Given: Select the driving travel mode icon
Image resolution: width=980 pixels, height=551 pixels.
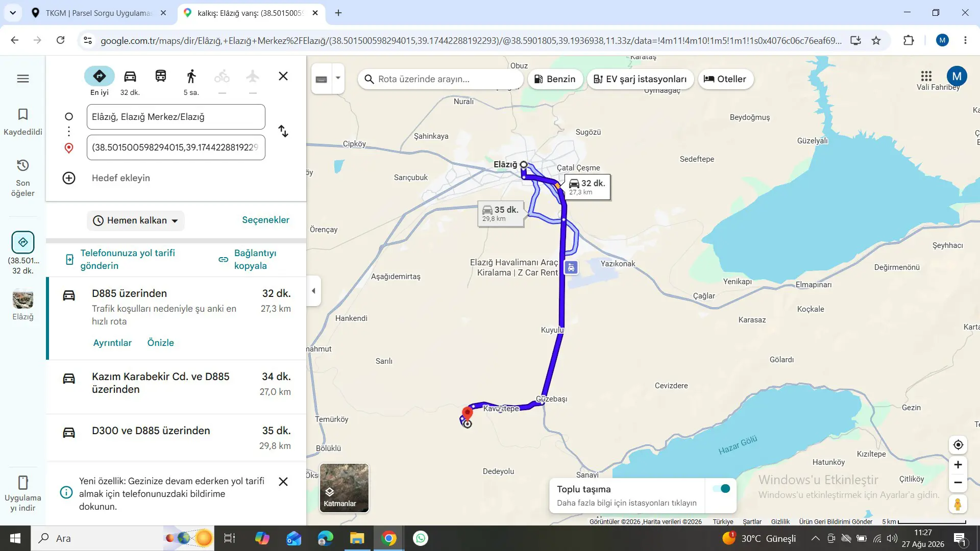Looking at the screenshot, I should pyautogui.click(x=130, y=77).
